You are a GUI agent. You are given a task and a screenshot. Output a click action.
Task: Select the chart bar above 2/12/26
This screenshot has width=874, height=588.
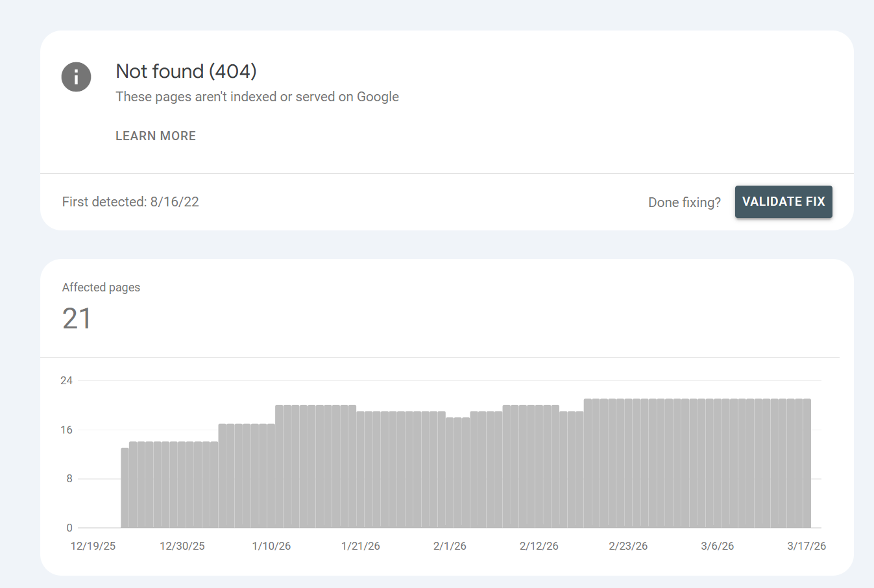coord(539,467)
